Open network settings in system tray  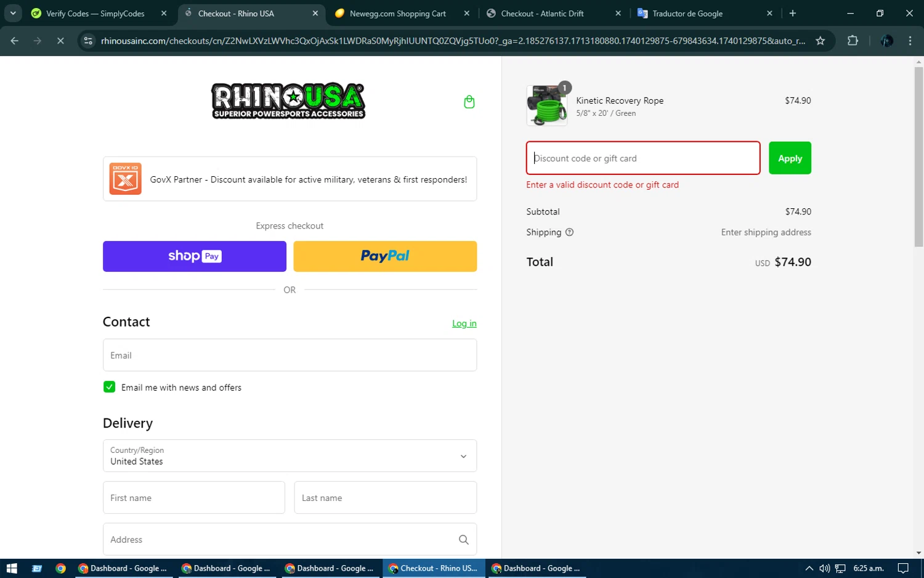(840, 568)
